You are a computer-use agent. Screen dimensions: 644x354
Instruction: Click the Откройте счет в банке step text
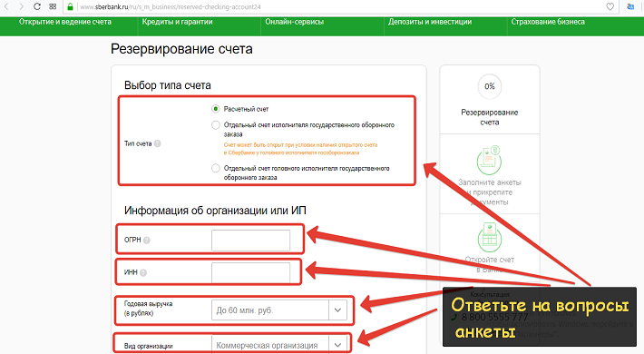tap(490, 265)
